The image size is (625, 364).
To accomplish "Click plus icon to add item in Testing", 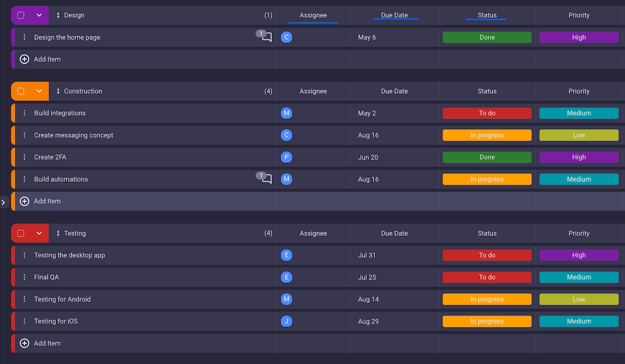I will (x=24, y=343).
